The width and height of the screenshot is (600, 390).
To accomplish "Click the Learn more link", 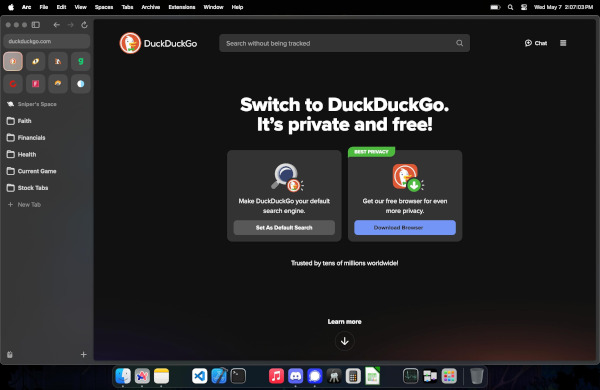I will [344, 322].
